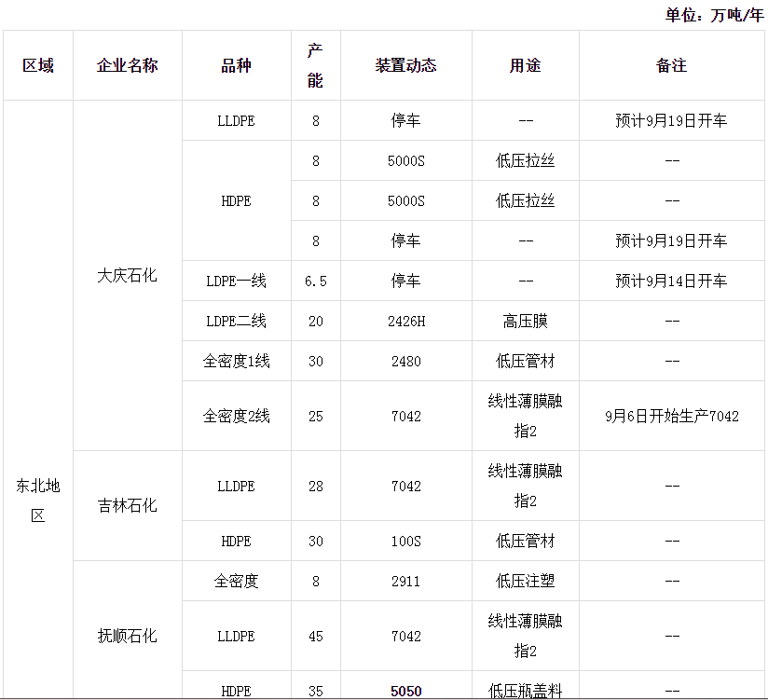Image resolution: width=768 pixels, height=700 pixels.
Task: Click the 企业名称 column header
Action: (128, 65)
